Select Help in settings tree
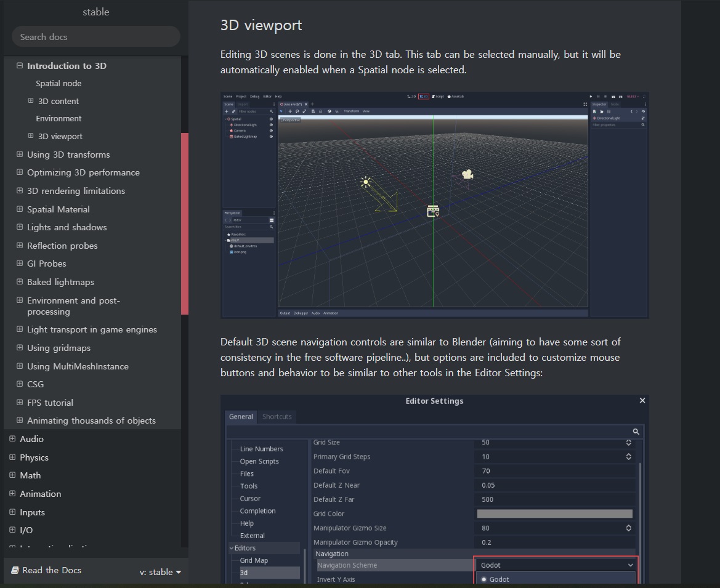 coord(246,523)
